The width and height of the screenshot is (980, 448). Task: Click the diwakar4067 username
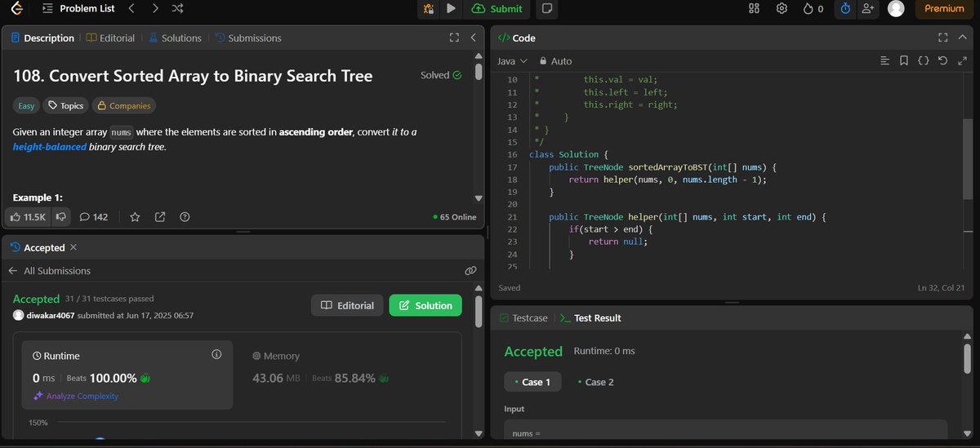(x=51, y=315)
